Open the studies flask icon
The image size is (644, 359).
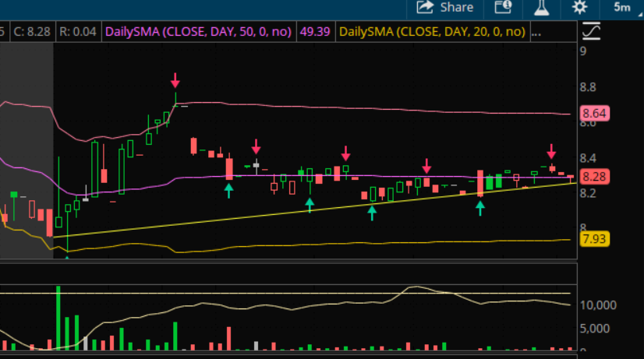click(541, 7)
